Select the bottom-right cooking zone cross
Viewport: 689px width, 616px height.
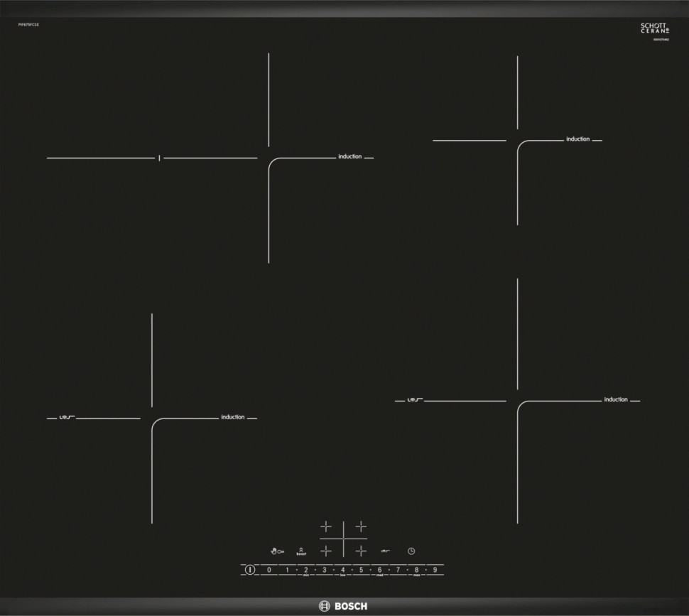(361, 551)
